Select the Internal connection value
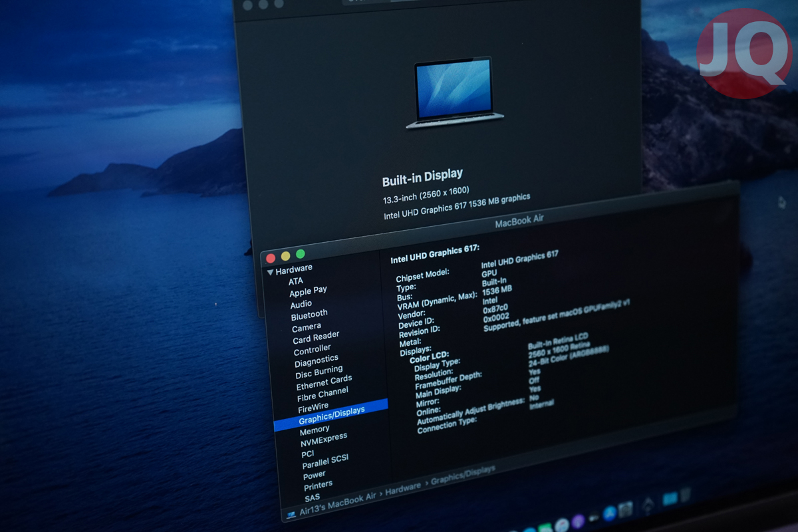Viewport: 798px width, 532px height. click(542, 404)
